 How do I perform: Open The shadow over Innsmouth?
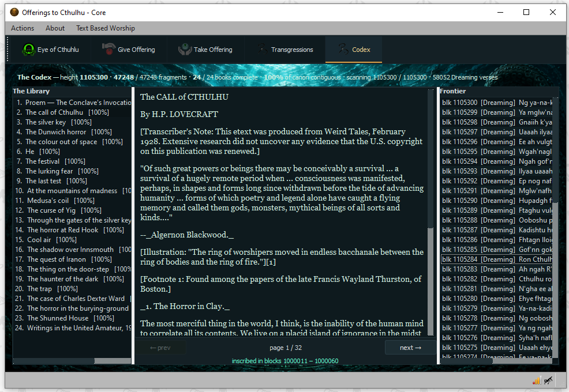coord(73,250)
